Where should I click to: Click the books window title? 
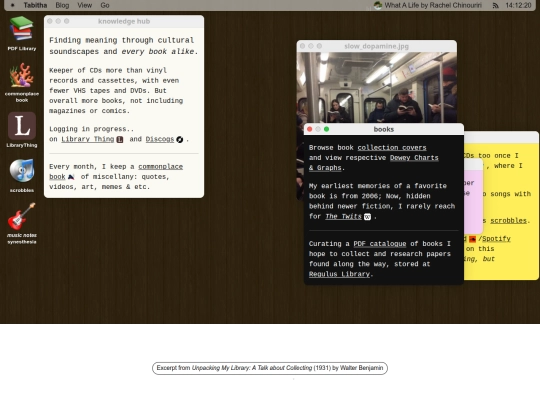pos(384,129)
